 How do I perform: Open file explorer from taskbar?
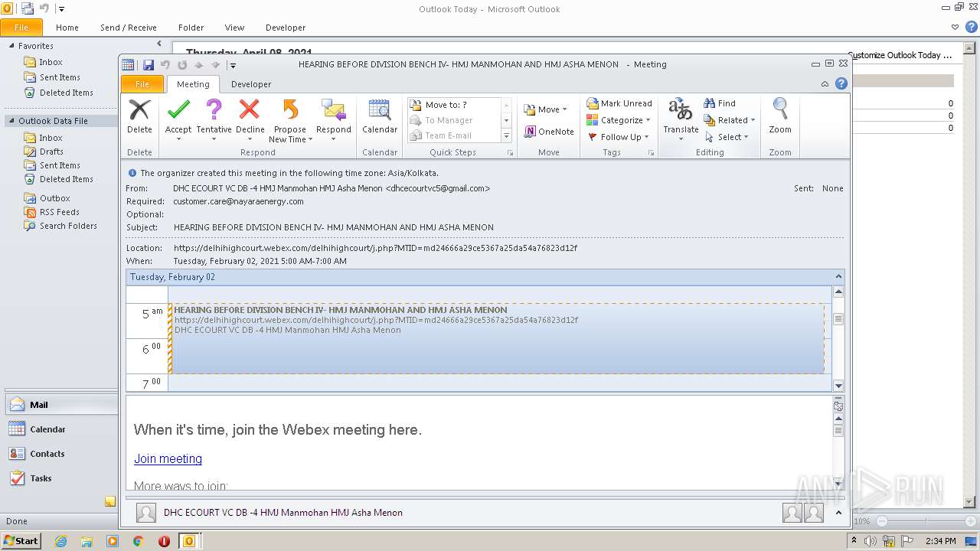click(87, 541)
